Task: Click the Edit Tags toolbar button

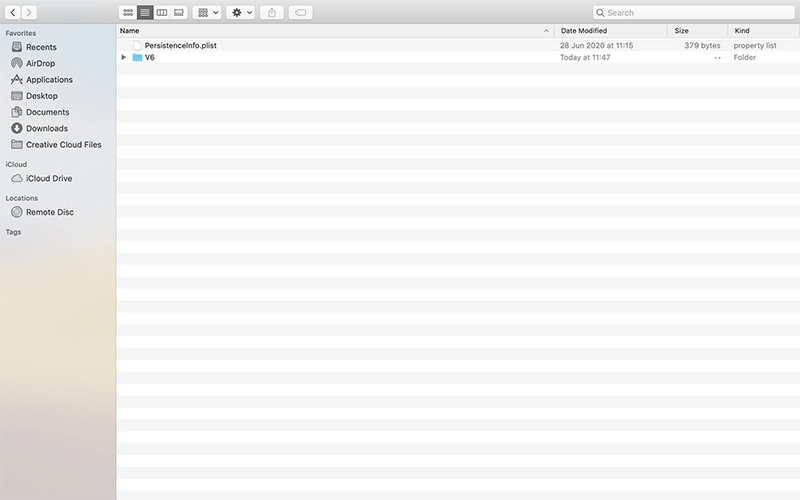Action: 301,12
